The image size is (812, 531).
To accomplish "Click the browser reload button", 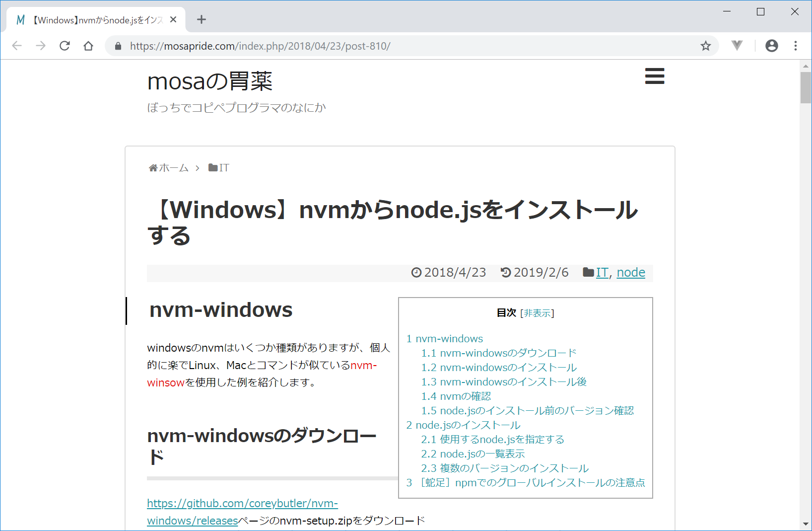I will coord(65,46).
